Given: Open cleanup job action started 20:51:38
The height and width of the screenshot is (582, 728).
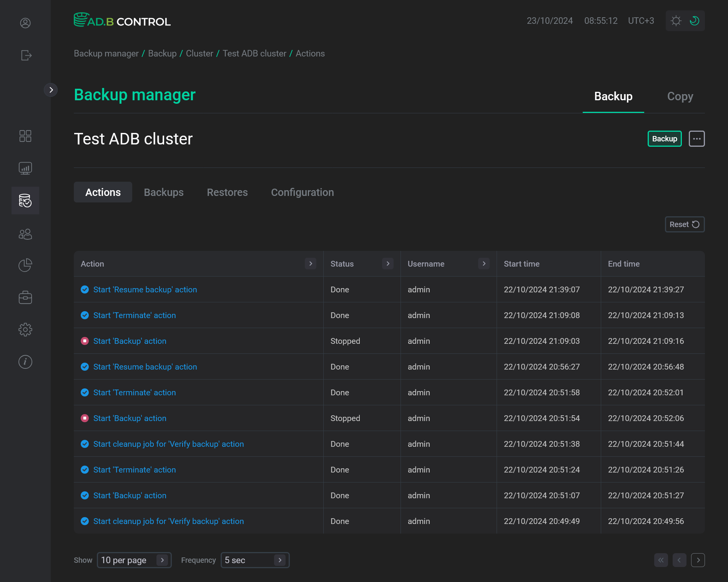Looking at the screenshot, I should pos(168,444).
